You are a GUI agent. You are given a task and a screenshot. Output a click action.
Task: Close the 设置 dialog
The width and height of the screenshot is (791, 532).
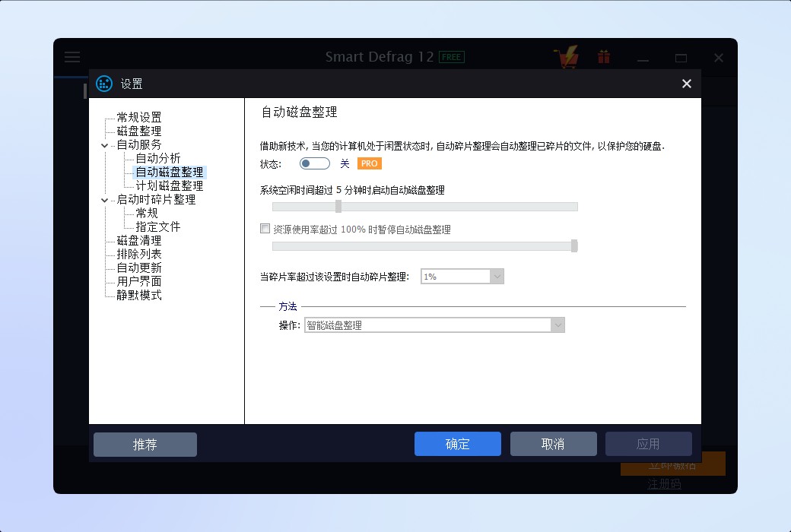687,84
